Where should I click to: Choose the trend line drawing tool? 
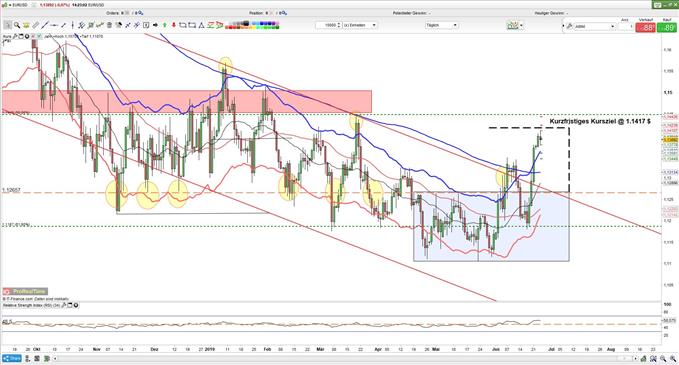point(45,25)
